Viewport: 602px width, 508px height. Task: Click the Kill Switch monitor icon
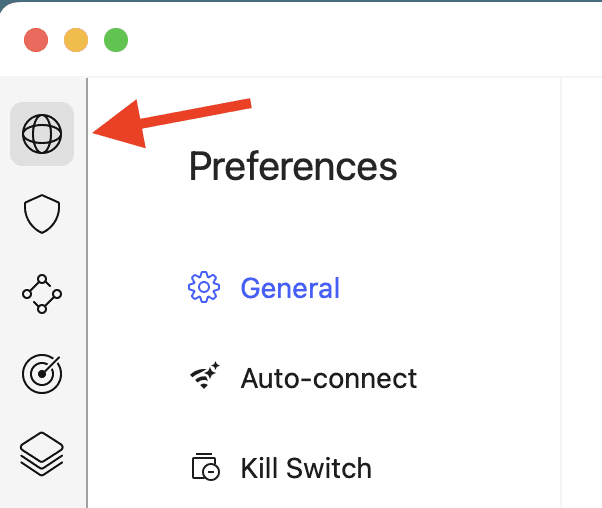tap(204, 468)
